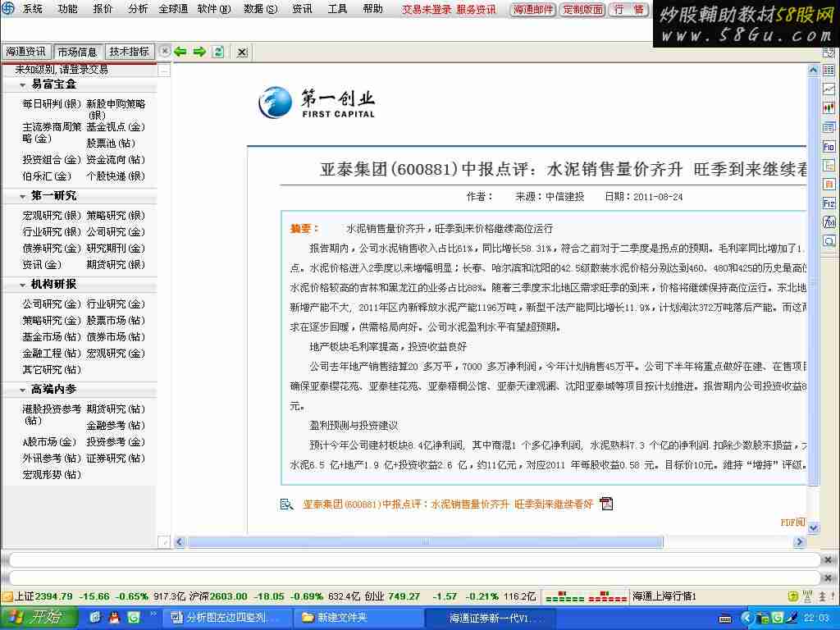This screenshot has width=840, height=630.
Task: Select the 市场信息 tab
Action: (78, 52)
